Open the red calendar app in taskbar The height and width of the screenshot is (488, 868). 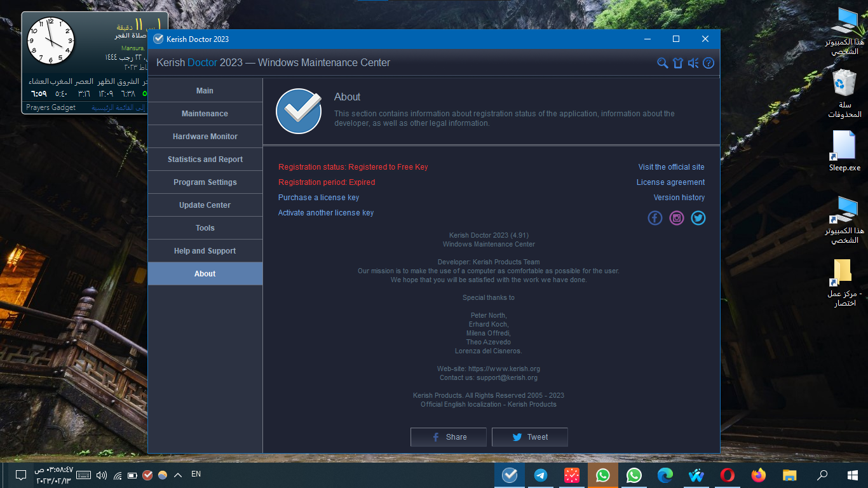(x=572, y=475)
